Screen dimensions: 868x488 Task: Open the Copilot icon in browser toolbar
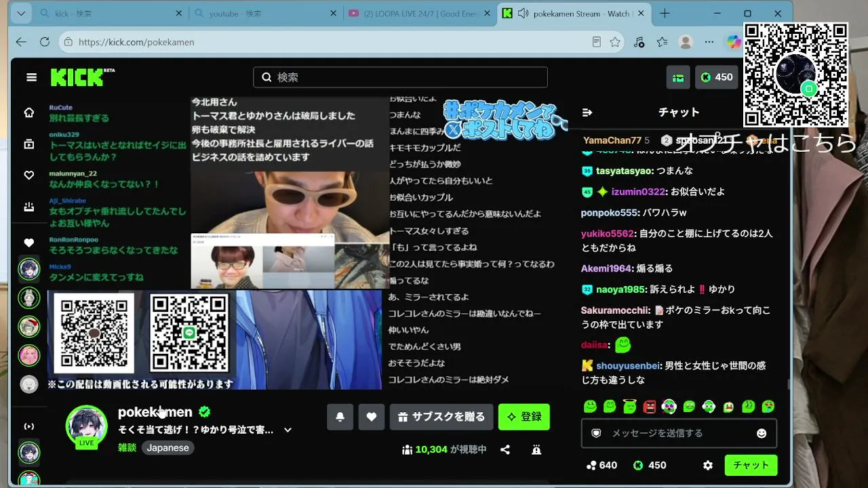(x=734, y=42)
